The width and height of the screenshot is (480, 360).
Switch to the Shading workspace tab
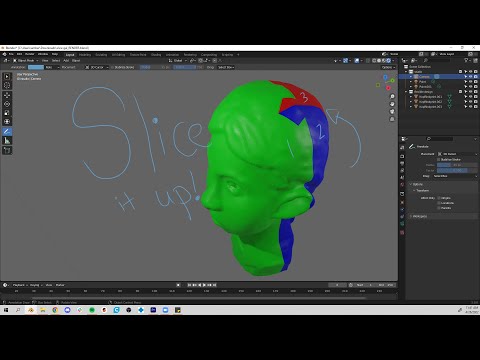click(156, 55)
